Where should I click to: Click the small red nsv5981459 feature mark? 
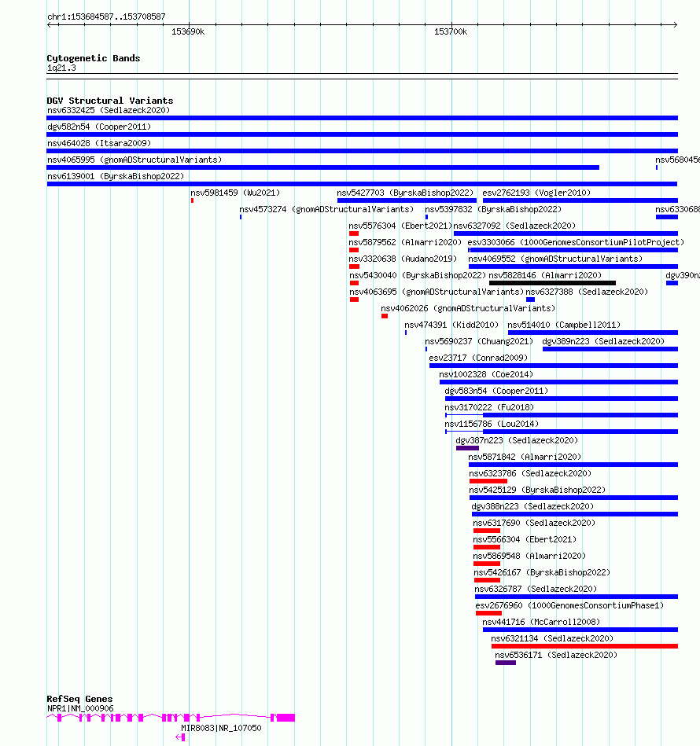click(x=192, y=200)
